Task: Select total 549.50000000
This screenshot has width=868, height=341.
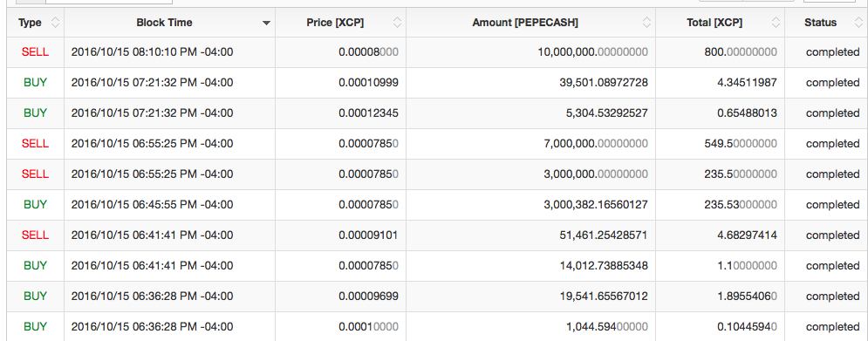Action: [741, 143]
